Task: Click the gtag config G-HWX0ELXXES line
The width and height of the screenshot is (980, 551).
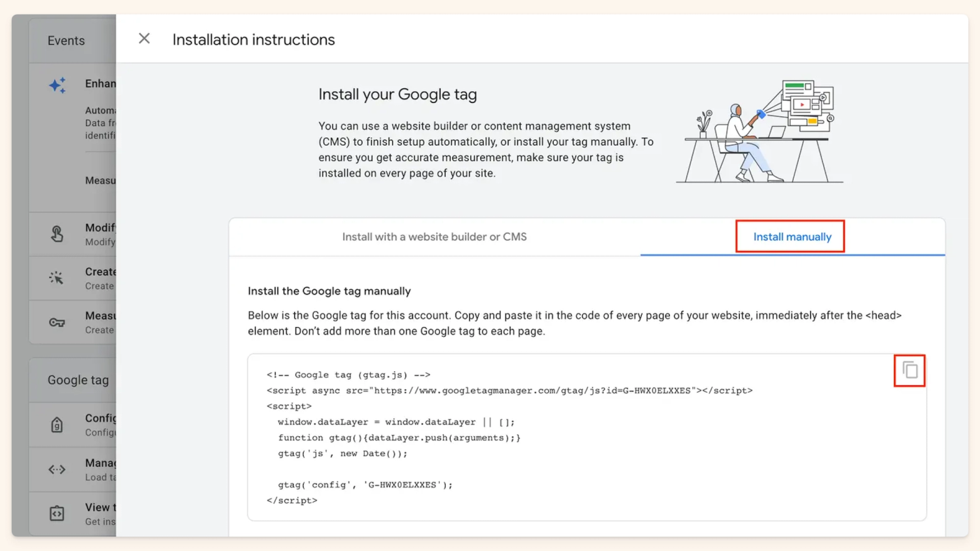Action: click(365, 484)
